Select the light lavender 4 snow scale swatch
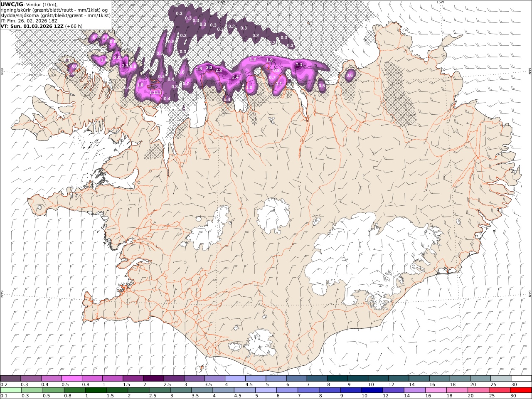 tap(235, 378)
